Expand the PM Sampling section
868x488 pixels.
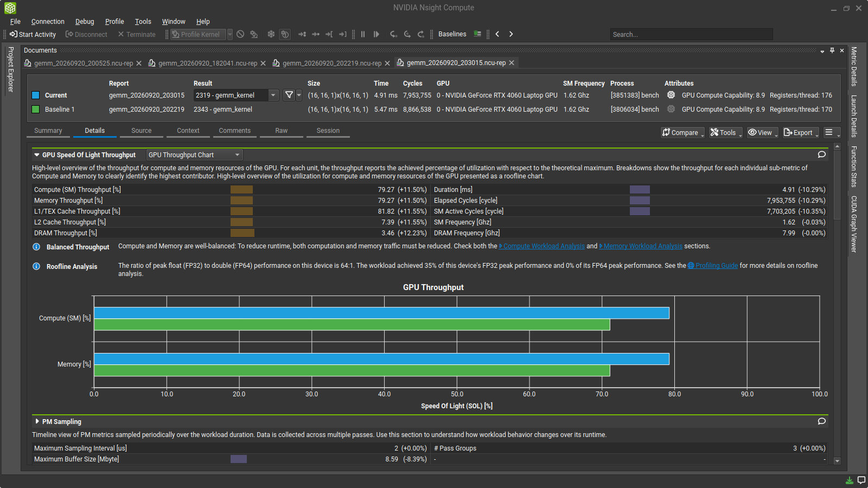click(37, 421)
